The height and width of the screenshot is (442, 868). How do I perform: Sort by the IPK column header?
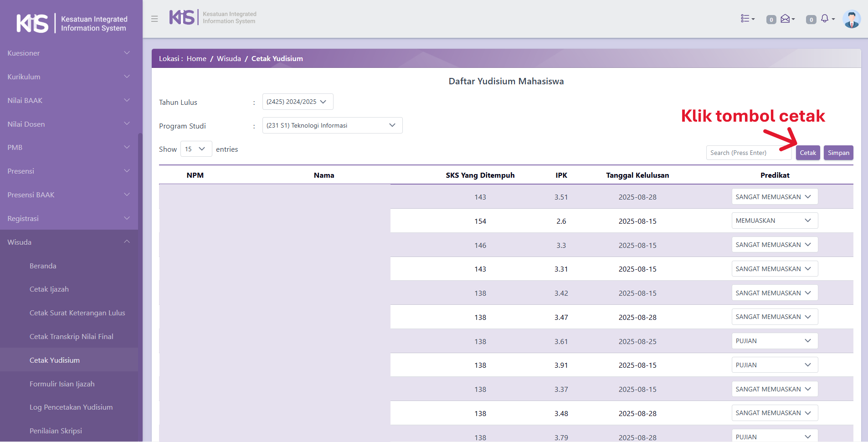561,175
